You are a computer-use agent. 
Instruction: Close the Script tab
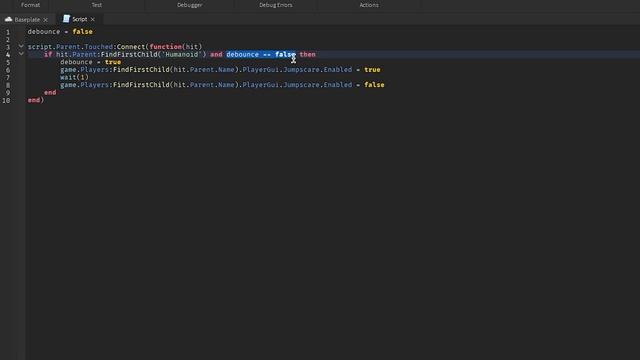coord(93,19)
